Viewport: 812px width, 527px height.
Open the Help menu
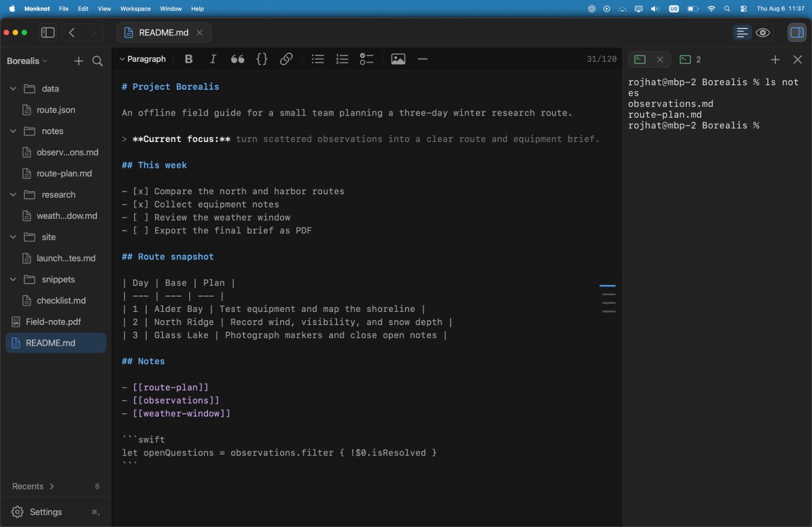(x=197, y=9)
